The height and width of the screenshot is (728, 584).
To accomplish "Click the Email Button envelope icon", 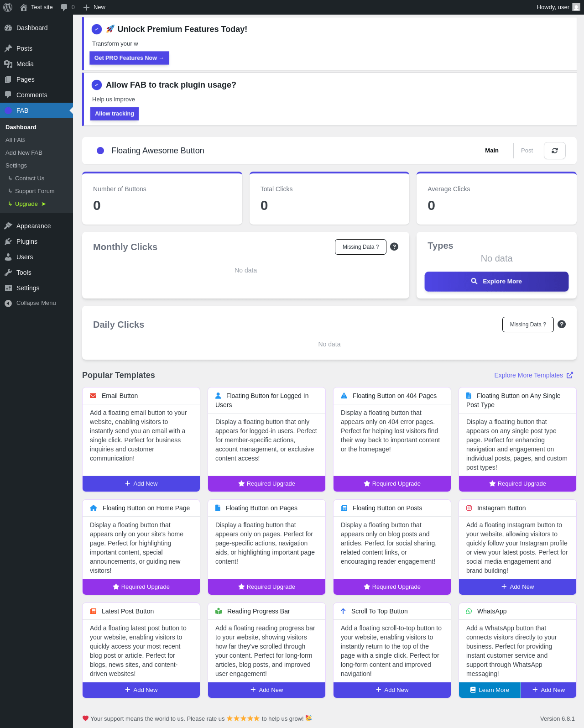I will pyautogui.click(x=93, y=396).
